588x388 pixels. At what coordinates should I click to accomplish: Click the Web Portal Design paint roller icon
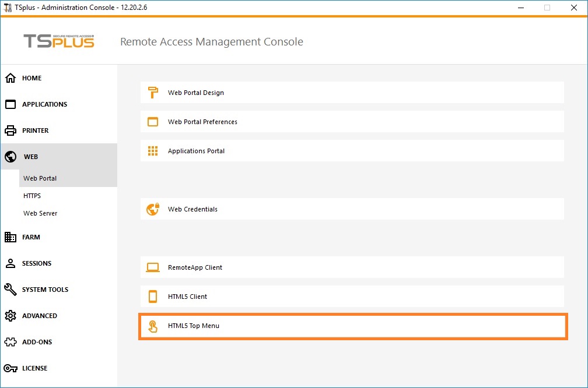coord(153,93)
